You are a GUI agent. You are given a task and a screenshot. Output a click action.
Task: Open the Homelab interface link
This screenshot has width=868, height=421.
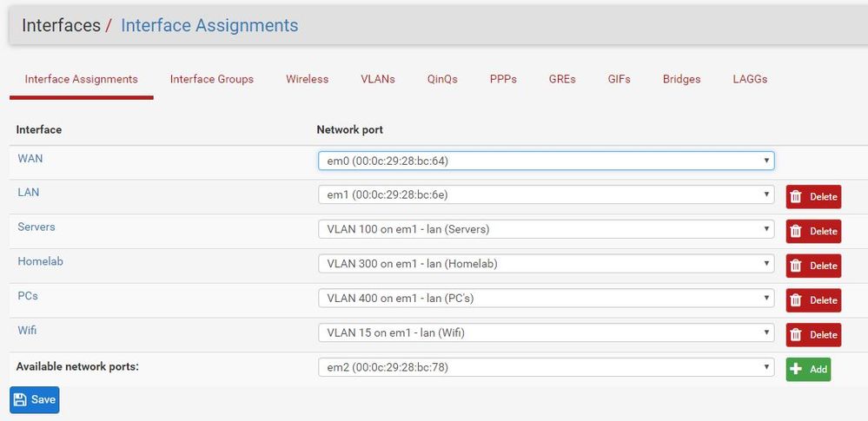pyautogui.click(x=40, y=261)
